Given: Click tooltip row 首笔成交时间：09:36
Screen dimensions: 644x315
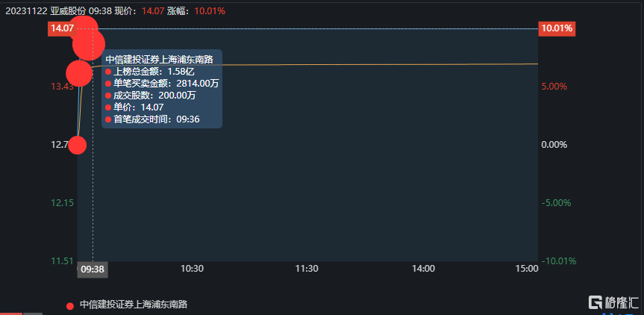Looking at the screenshot, I should (x=152, y=119).
